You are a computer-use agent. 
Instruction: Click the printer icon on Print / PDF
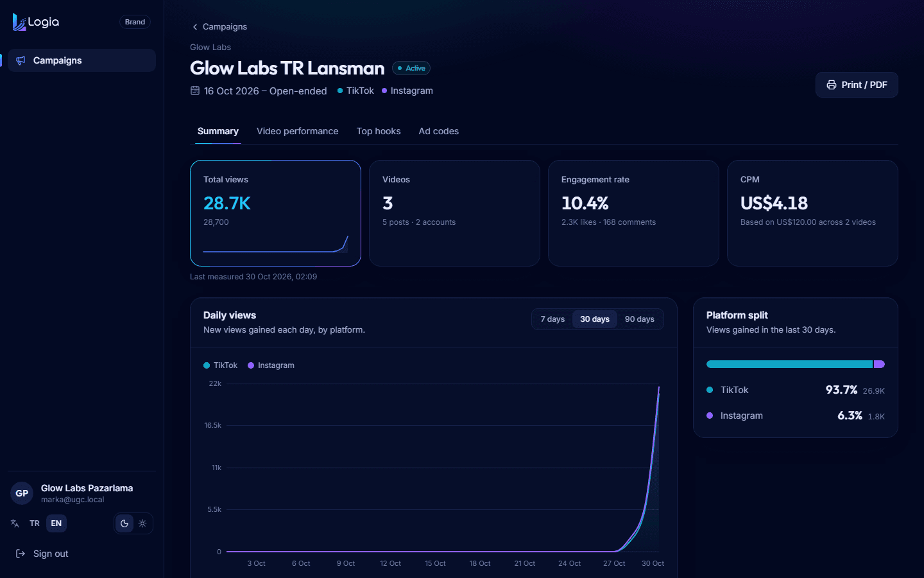point(832,85)
